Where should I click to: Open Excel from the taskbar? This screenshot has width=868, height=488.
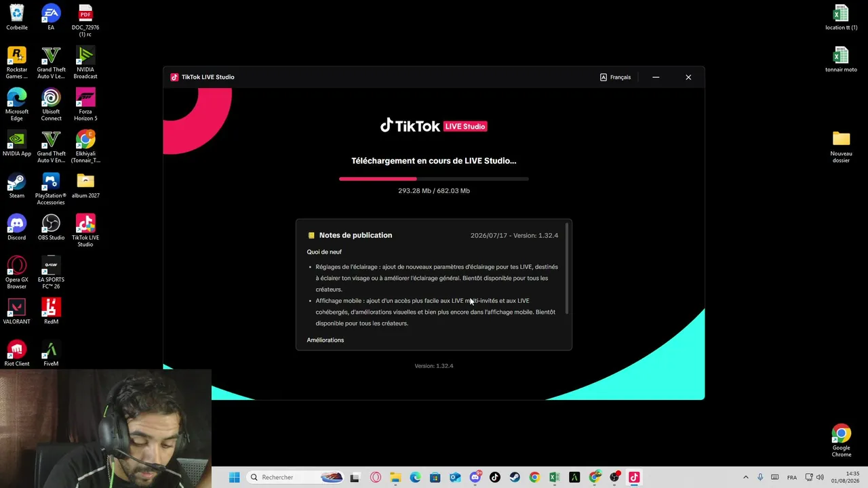555,477
